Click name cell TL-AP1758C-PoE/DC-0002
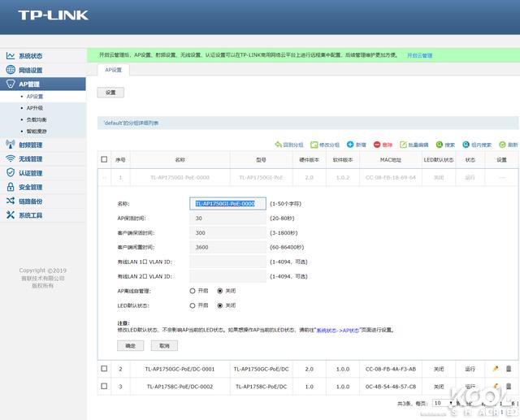Image resolution: width=520 pixels, height=420 pixels. tap(180, 387)
